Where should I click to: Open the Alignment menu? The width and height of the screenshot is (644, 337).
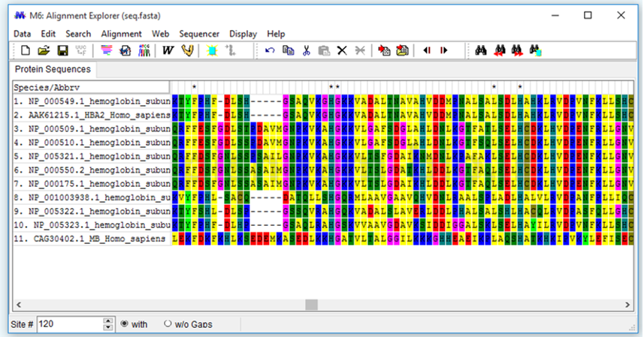pyautogui.click(x=121, y=34)
